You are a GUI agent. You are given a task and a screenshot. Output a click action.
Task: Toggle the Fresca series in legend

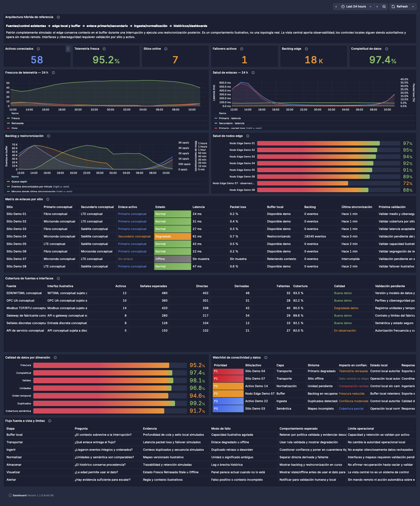16,118
